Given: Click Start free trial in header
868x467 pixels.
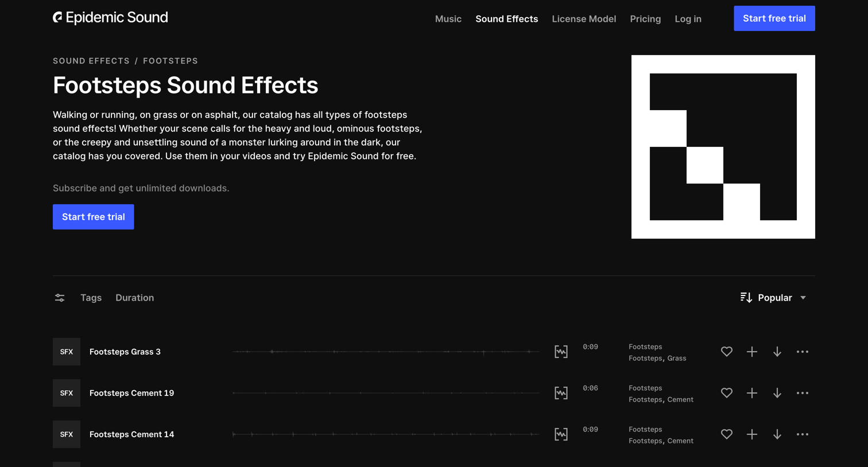Looking at the screenshot, I should click(774, 18).
